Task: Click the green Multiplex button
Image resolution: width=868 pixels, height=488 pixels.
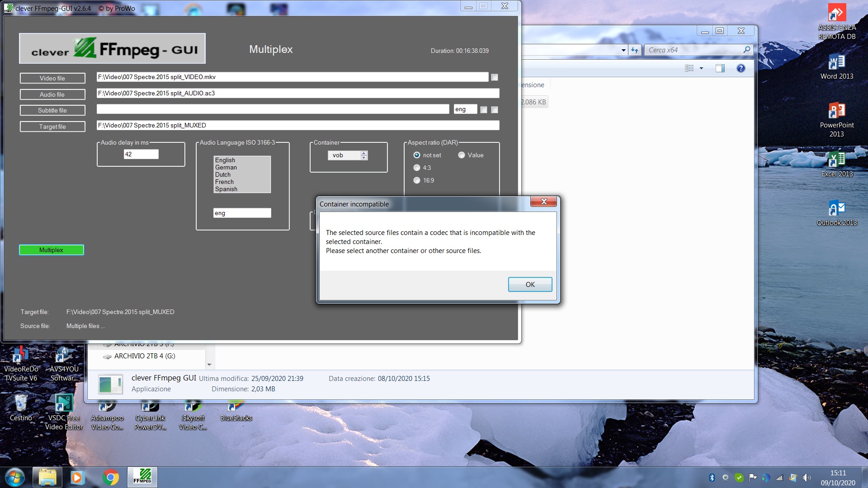Action: [52, 250]
